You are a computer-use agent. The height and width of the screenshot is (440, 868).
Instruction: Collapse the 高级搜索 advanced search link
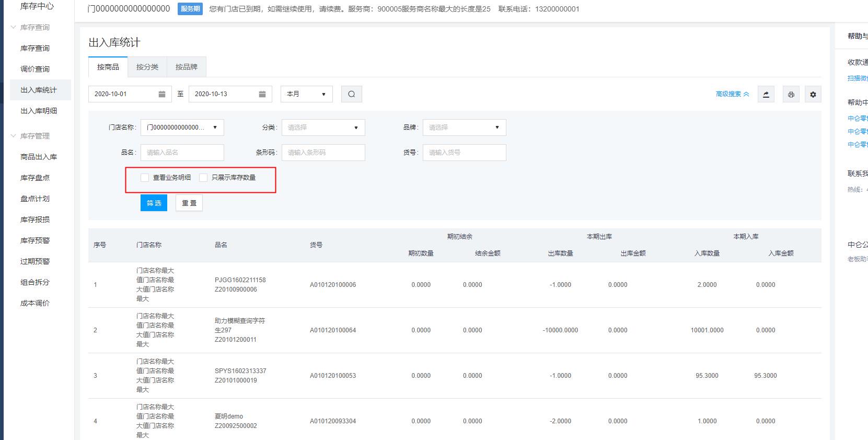tap(732, 94)
